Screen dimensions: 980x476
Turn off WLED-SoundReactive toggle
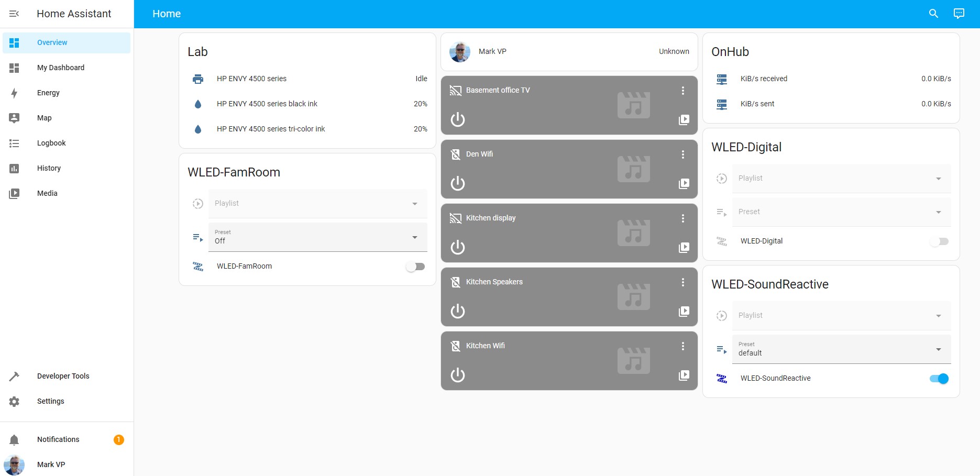(x=939, y=379)
